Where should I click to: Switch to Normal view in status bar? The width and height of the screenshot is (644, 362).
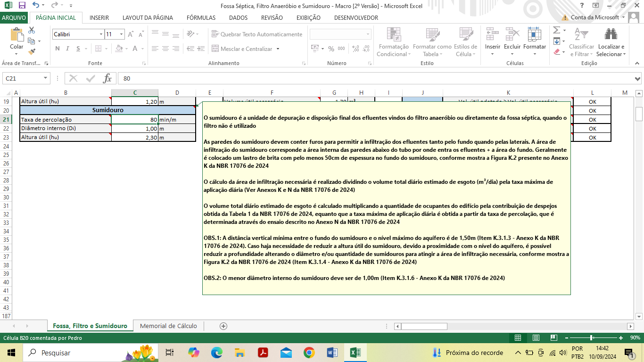click(518, 338)
